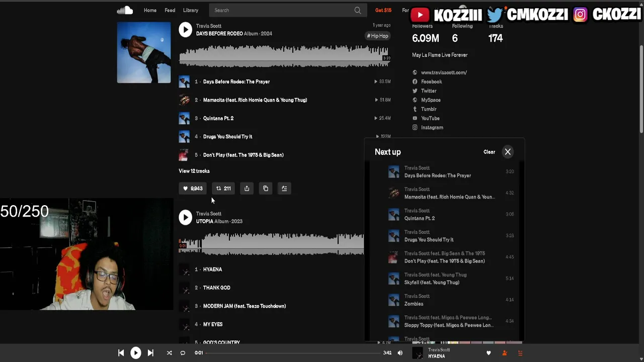
Task: Open Followers count 6.09M
Action: [x=426, y=38]
